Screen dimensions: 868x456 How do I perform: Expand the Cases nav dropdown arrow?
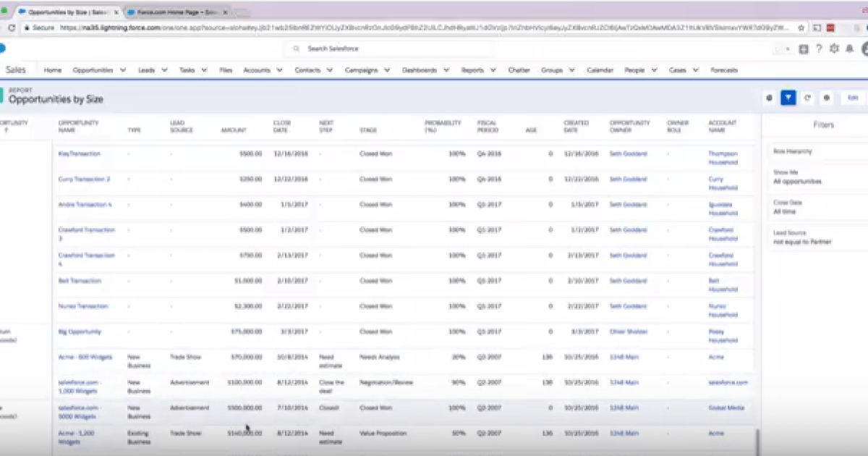[696, 70]
